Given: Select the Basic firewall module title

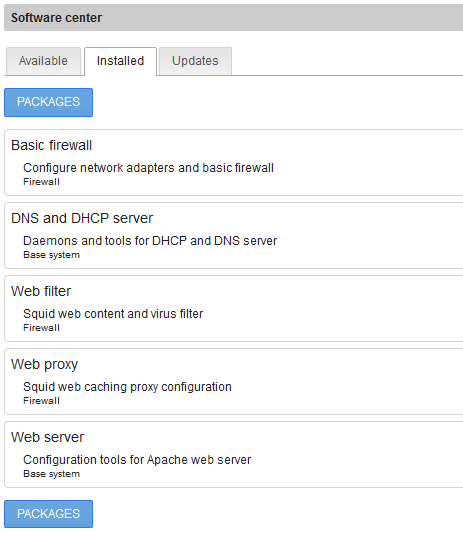Looking at the screenshot, I should 51,145.
